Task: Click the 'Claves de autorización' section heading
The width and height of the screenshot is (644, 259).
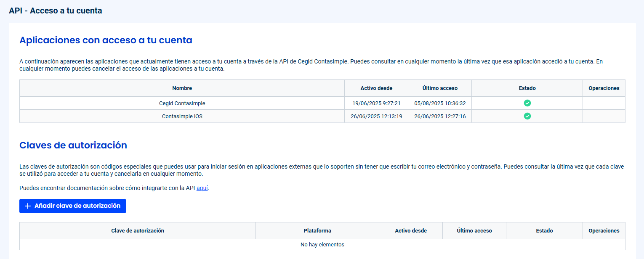Action: 73,145
